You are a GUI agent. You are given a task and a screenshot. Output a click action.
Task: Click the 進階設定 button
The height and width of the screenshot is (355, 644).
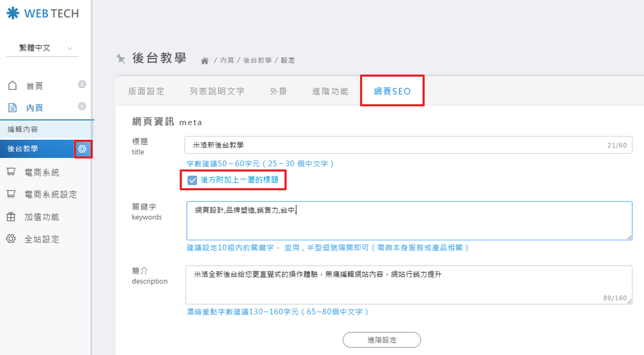pos(381,340)
